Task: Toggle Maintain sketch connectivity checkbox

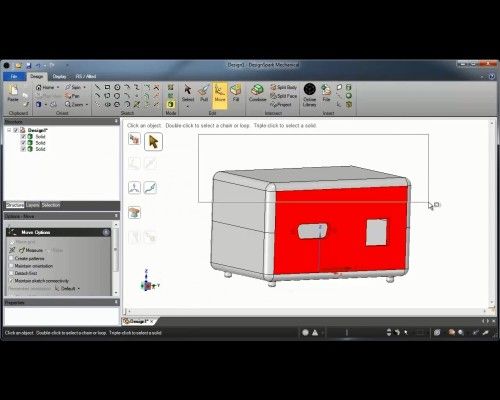Action: coord(11,281)
